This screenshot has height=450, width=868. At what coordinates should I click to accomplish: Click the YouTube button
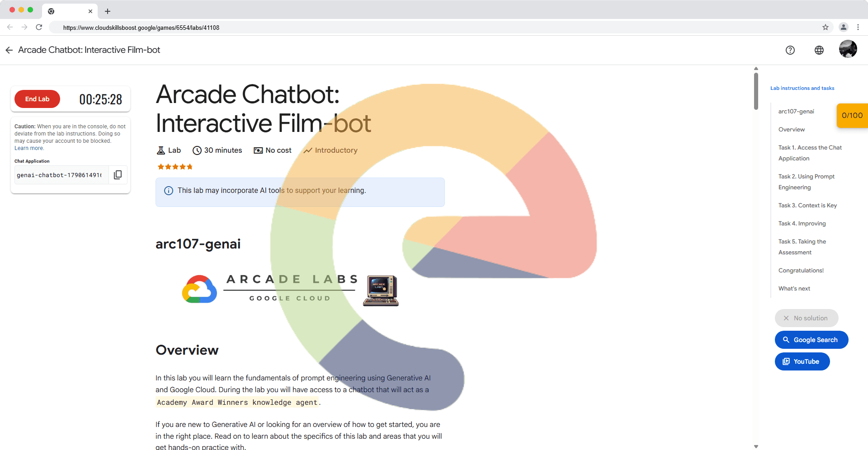[802, 361]
